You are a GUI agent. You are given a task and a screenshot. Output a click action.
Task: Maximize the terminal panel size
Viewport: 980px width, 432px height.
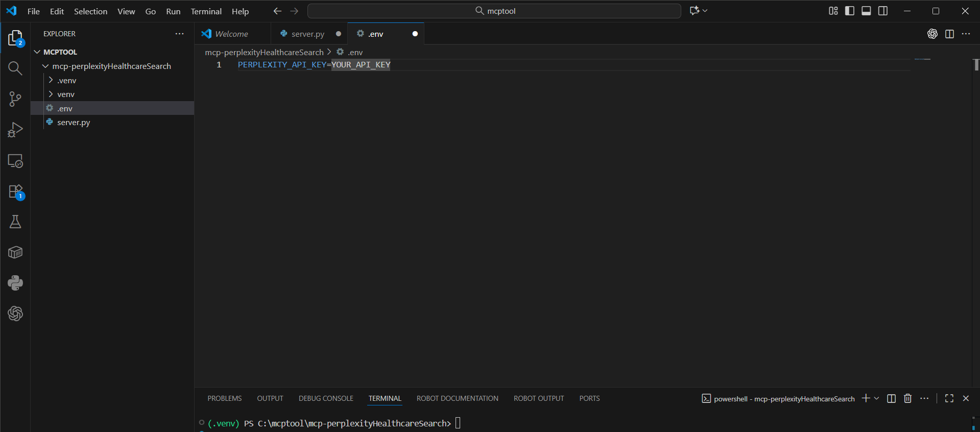(x=949, y=398)
